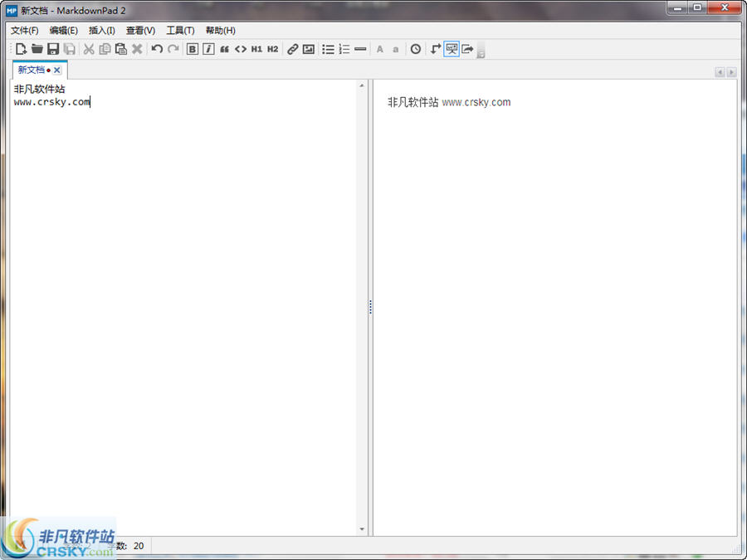
Task: Copy selection with the copy icon
Action: point(105,49)
